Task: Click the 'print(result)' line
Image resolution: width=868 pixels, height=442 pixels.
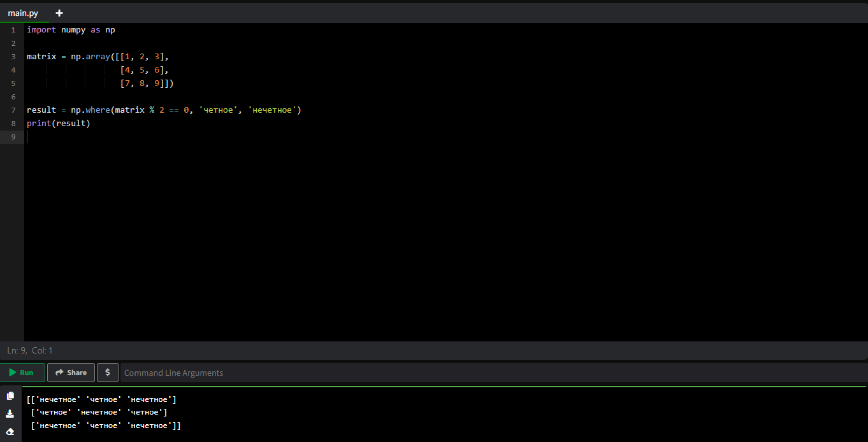Action: tap(59, 124)
